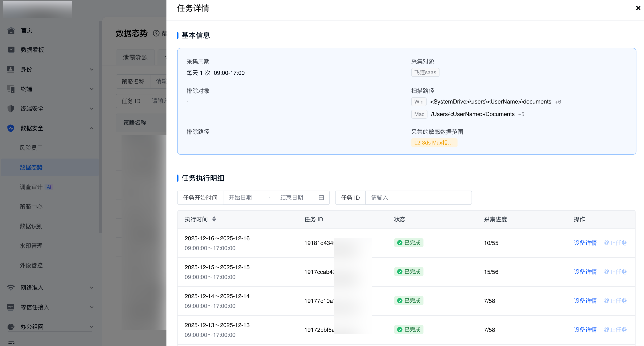Click the AI badge next to 调查审计

(49, 187)
